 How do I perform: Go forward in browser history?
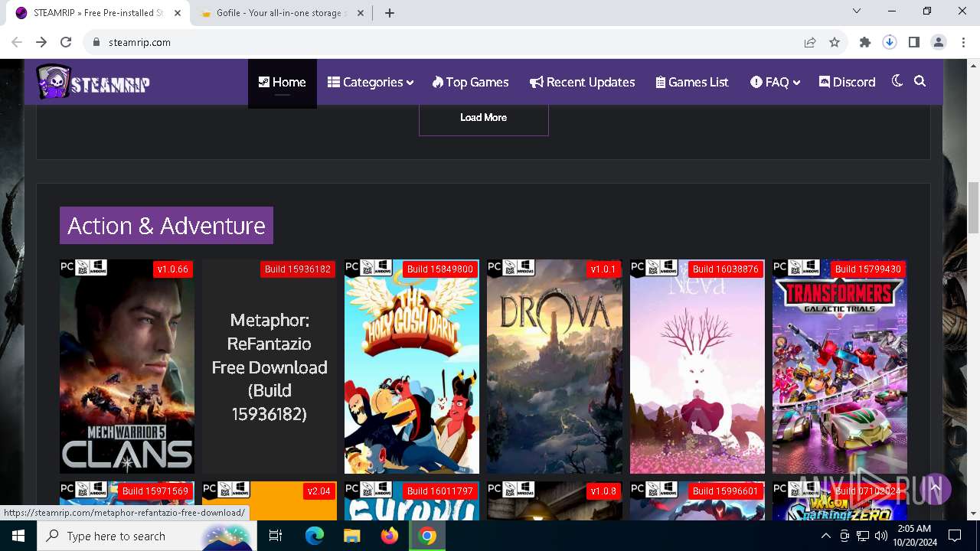tap(41, 42)
